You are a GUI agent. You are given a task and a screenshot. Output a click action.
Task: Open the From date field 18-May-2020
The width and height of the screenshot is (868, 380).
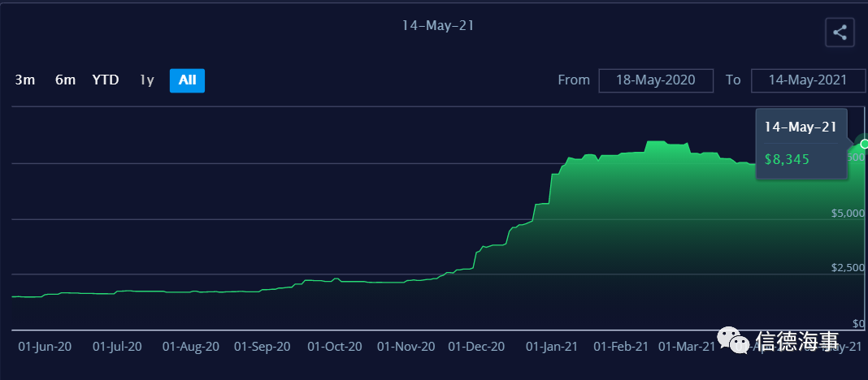pyautogui.click(x=656, y=80)
